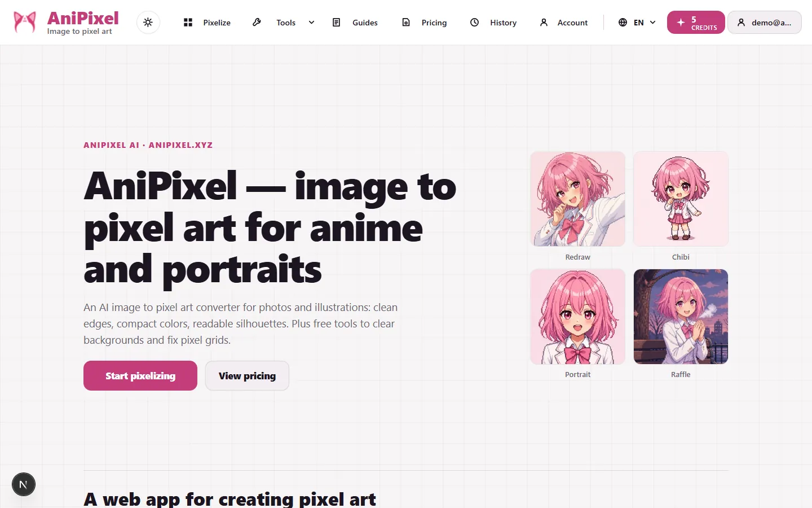This screenshot has width=812, height=508.
Task: Click the "Chibi" caption label
Action: tap(681, 257)
